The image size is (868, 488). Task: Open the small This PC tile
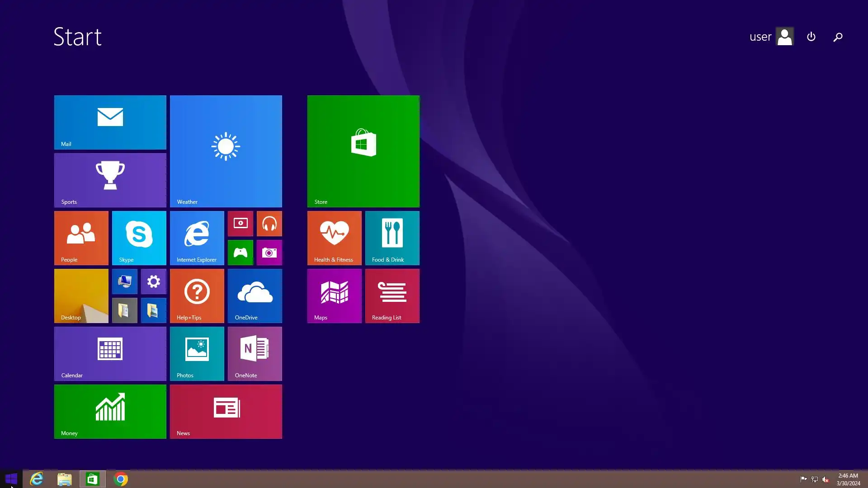124,282
